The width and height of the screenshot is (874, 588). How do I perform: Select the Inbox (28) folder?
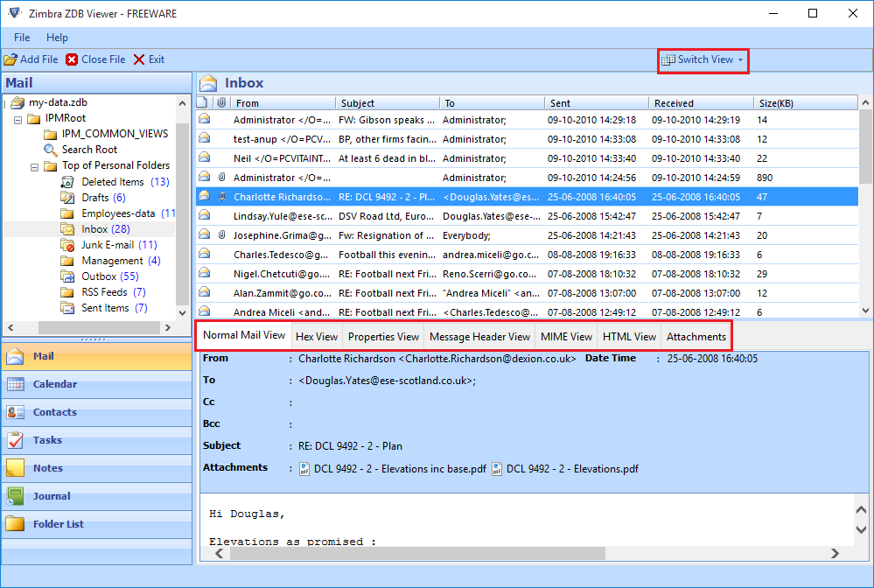[x=96, y=229]
